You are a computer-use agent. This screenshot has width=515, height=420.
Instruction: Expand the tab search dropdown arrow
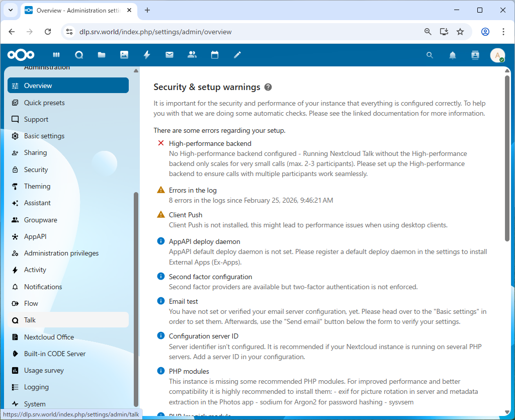pos(11,10)
